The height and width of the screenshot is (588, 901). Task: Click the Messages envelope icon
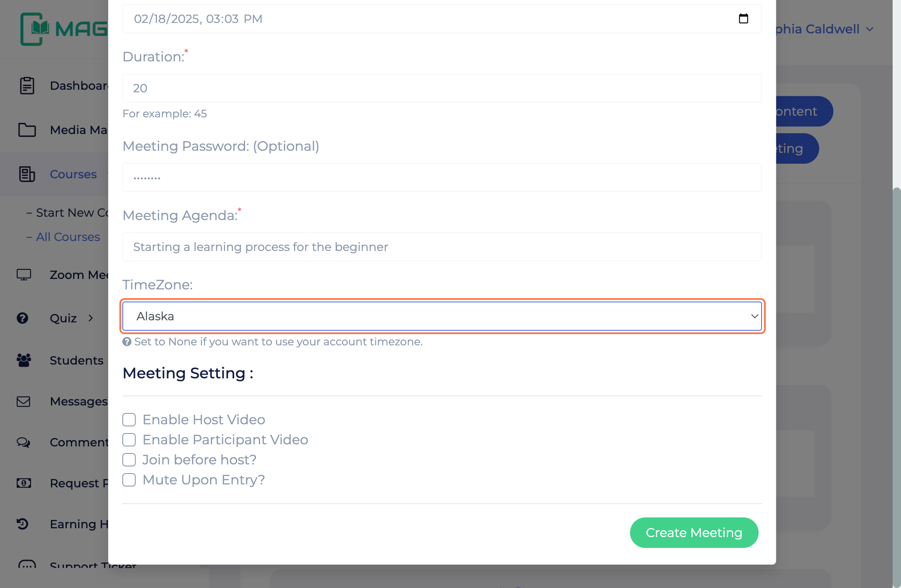pyautogui.click(x=23, y=401)
